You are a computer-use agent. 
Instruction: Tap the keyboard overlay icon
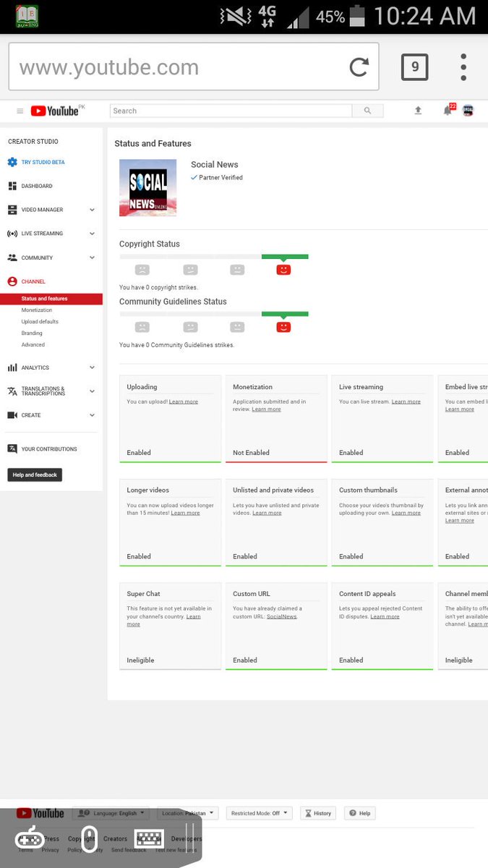click(149, 838)
